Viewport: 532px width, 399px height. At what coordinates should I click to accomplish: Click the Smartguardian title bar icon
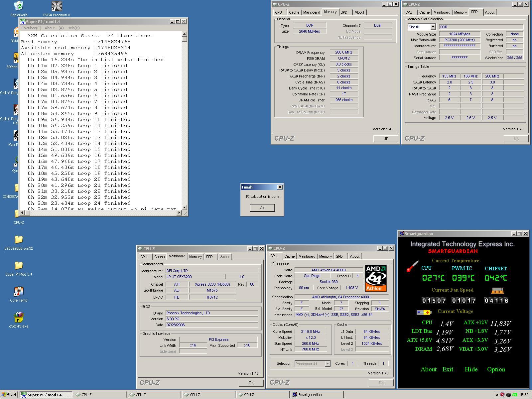point(402,234)
